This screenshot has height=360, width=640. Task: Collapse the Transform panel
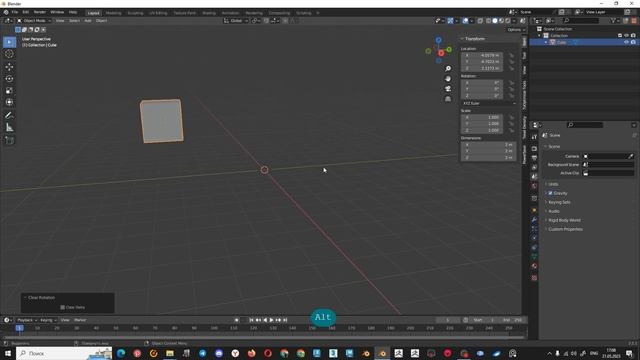(x=474, y=39)
